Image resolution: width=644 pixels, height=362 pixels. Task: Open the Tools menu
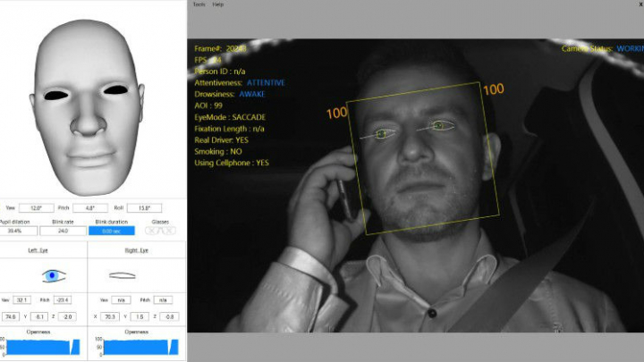click(x=199, y=4)
